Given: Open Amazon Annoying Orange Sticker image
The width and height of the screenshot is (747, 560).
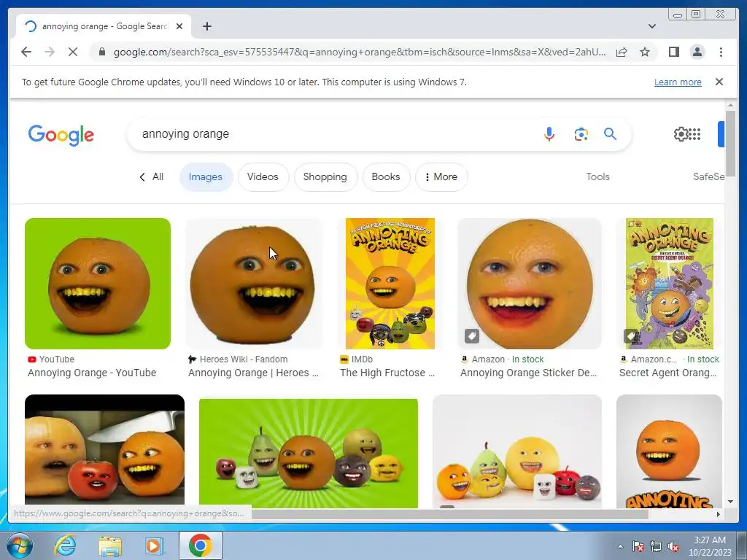Looking at the screenshot, I should pos(530,284).
